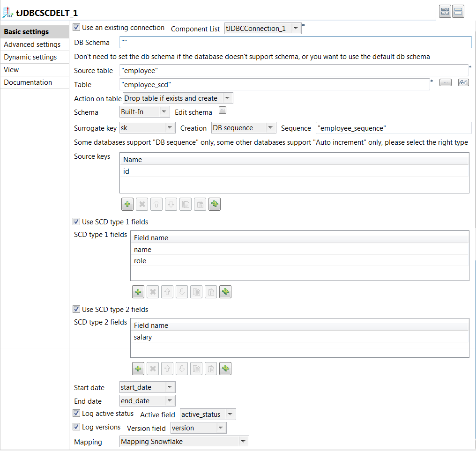Switch to the Documentation tab
The image size is (476, 451).
point(28,82)
